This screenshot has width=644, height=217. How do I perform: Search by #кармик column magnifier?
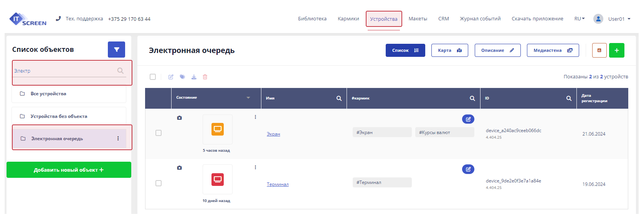tap(472, 98)
